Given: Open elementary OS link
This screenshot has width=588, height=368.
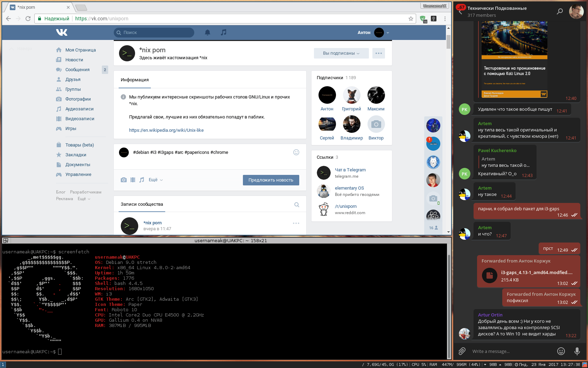Looking at the screenshot, I should tap(349, 188).
